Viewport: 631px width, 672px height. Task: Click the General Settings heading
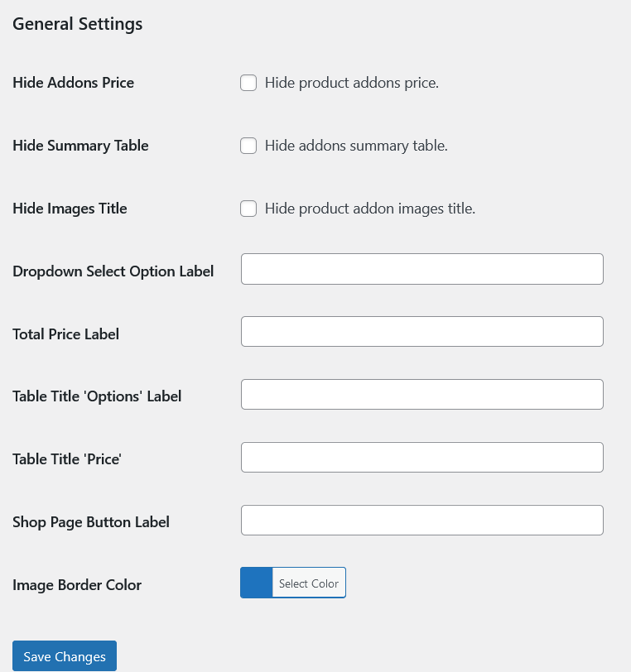[78, 24]
